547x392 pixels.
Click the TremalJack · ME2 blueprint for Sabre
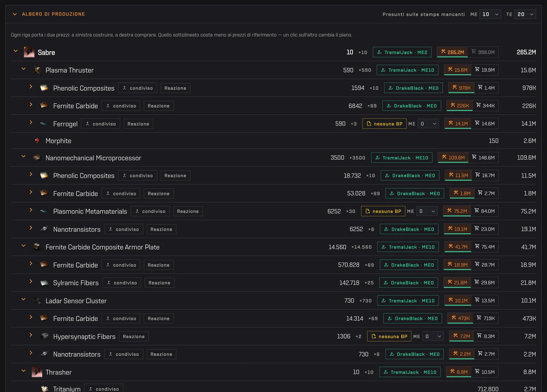tap(402, 52)
